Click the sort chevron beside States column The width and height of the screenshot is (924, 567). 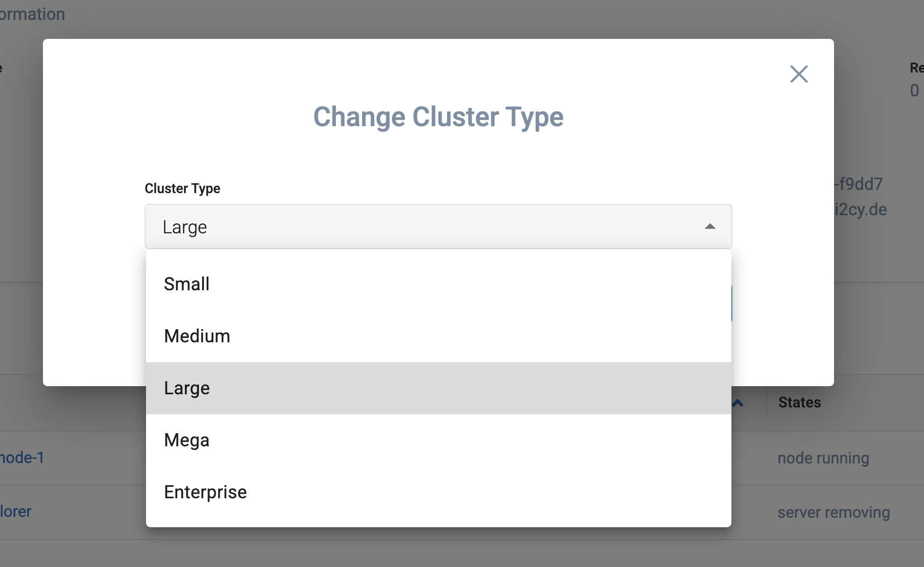tap(738, 403)
